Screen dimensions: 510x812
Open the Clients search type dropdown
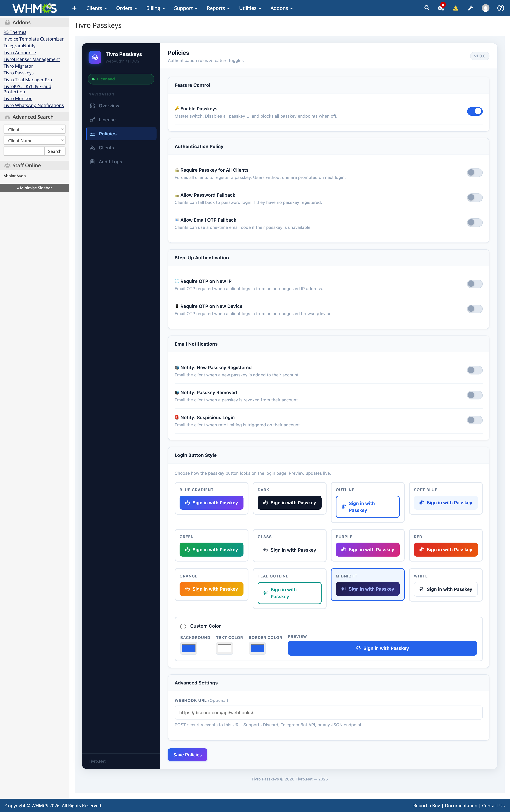[x=34, y=129]
